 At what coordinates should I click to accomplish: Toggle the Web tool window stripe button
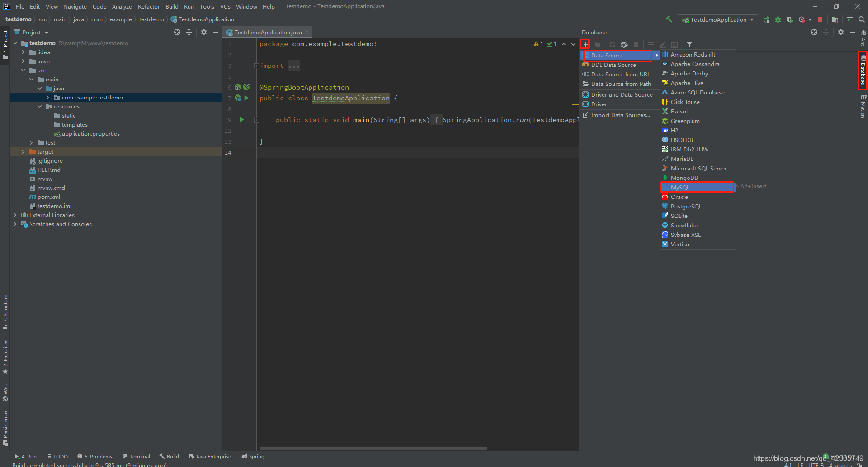coord(5,392)
